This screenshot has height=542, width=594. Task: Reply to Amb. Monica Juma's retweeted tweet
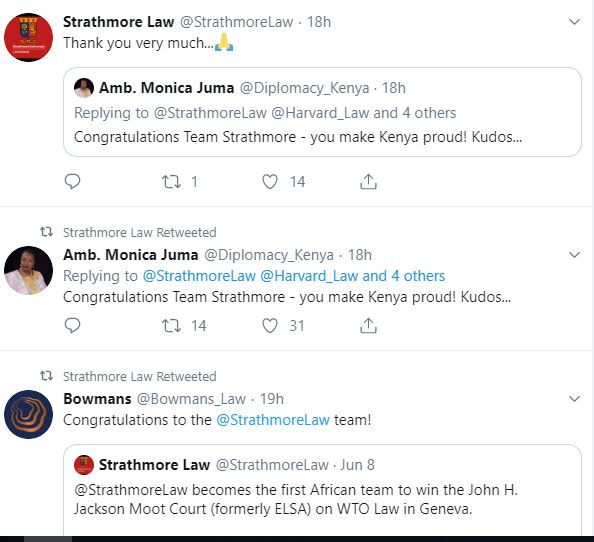[72, 325]
